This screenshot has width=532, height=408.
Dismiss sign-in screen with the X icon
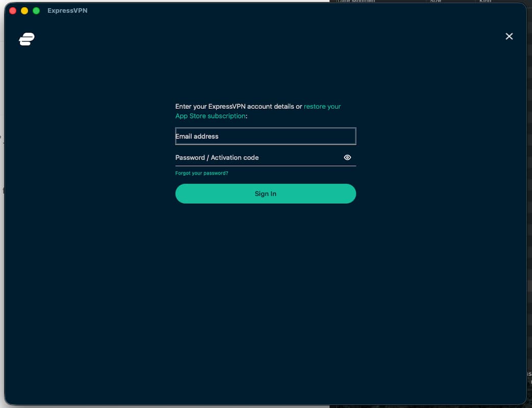pos(509,36)
